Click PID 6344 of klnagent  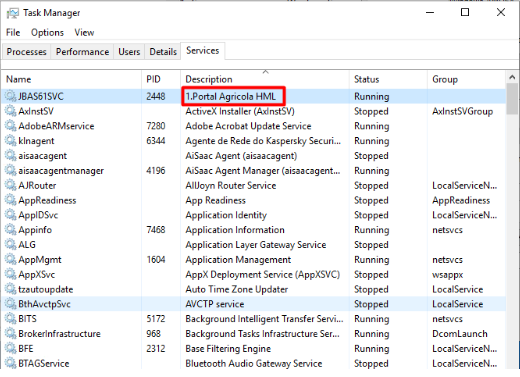point(156,141)
